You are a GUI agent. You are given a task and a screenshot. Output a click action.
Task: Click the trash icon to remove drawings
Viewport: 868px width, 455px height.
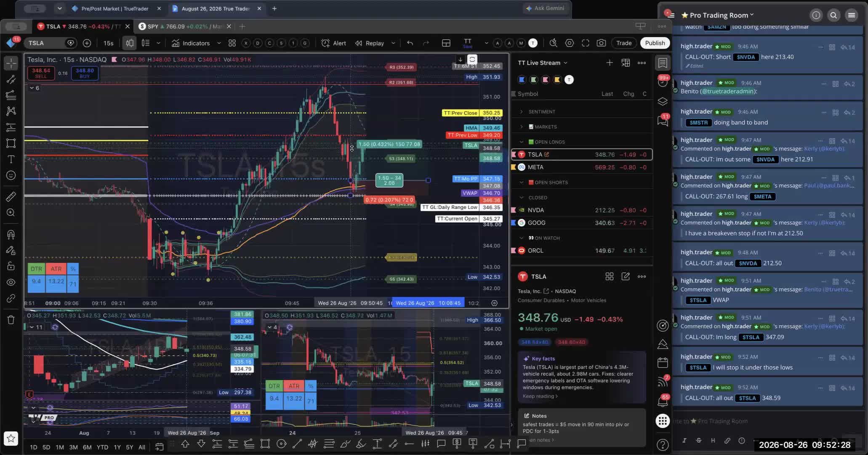[x=11, y=320]
